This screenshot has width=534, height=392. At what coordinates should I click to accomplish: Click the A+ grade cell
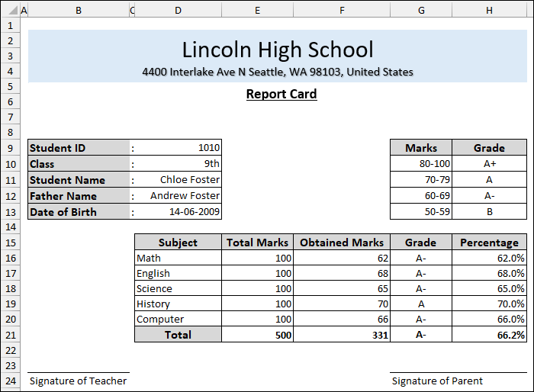[489, 164]
